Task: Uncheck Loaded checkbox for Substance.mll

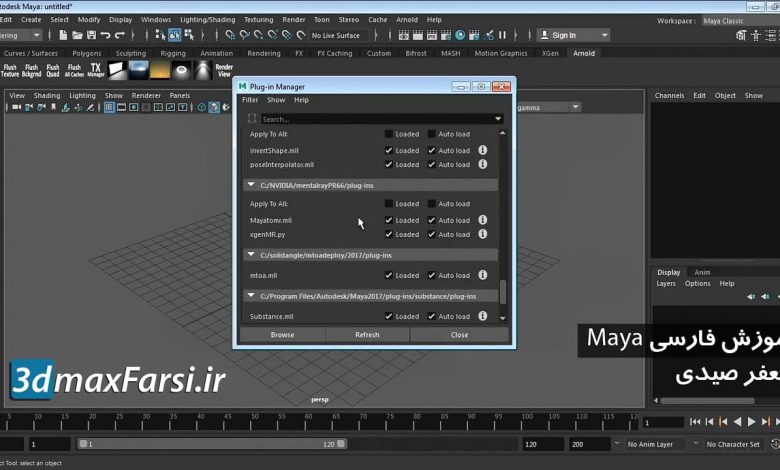Action: [x=389, y=316]
